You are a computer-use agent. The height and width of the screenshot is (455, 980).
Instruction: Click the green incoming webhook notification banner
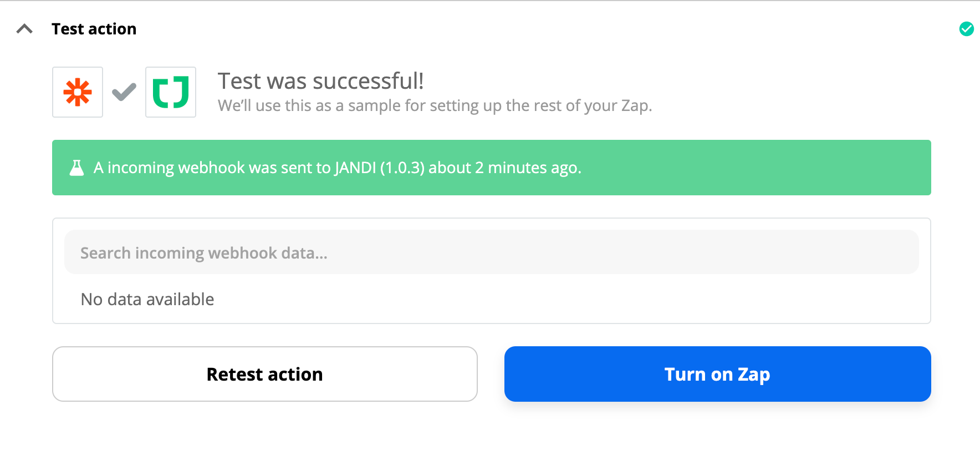pyautogui.click(x=491, y=168)
